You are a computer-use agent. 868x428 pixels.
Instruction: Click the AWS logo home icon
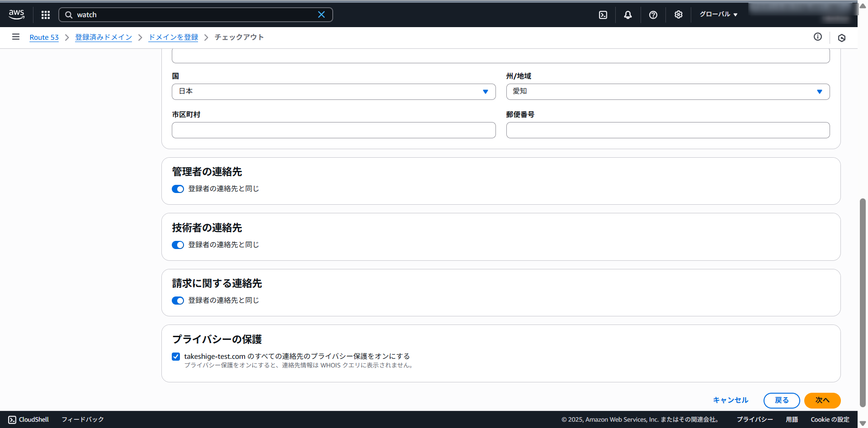pyautogui.click(x=17, y=14)
